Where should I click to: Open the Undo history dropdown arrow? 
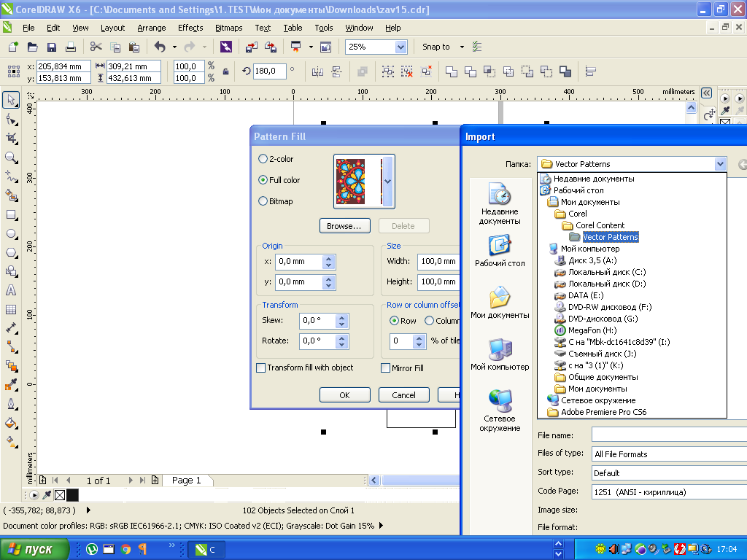tap(174, 47)
